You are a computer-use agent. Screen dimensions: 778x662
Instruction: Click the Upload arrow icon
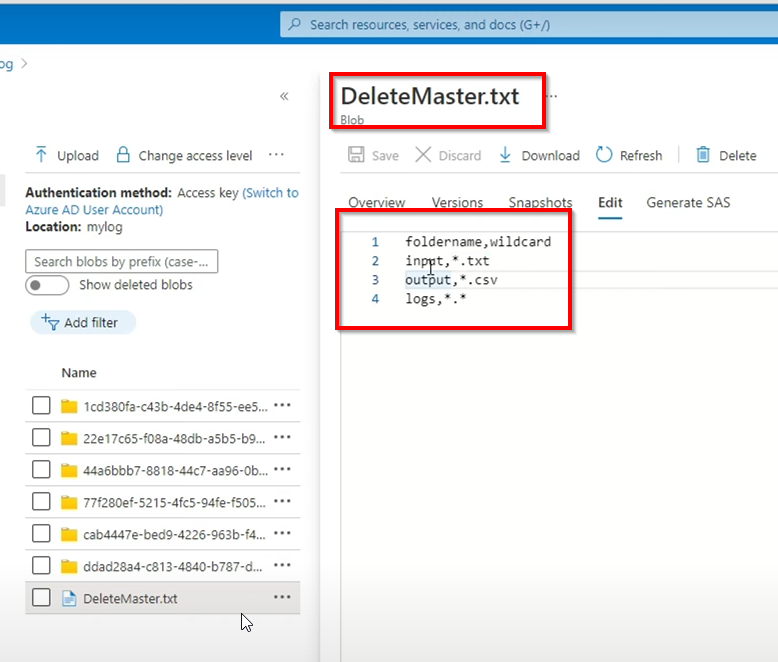41,154
